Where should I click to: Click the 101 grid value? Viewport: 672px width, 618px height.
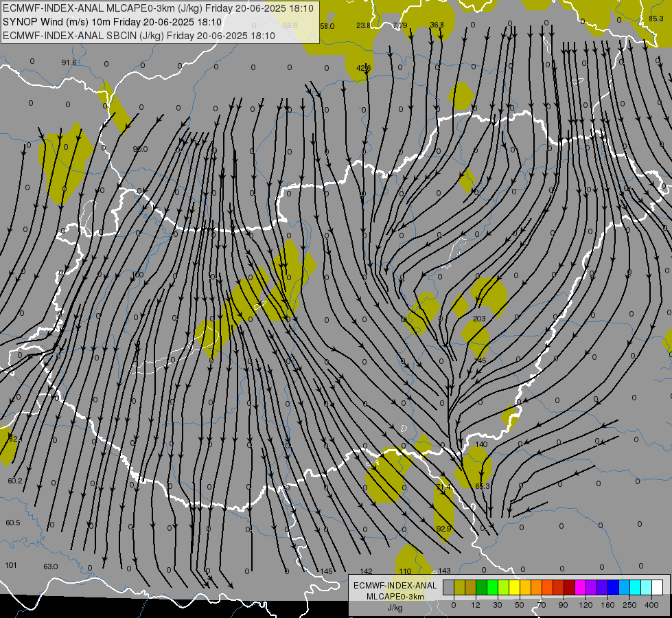pyautogui.click(x=11, y=565)
